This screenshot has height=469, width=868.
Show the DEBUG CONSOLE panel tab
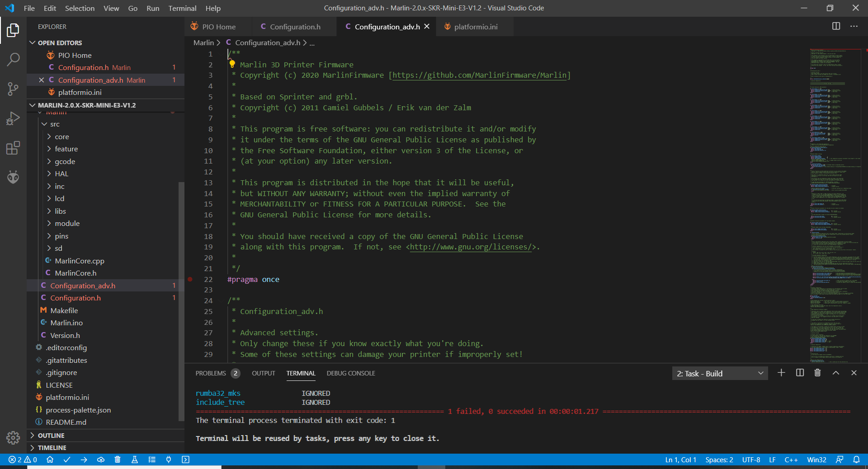click(351, 373)
